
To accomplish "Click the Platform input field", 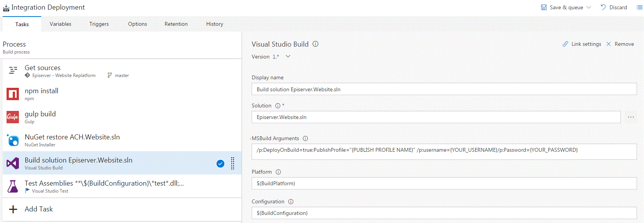I will pos(444,183).
